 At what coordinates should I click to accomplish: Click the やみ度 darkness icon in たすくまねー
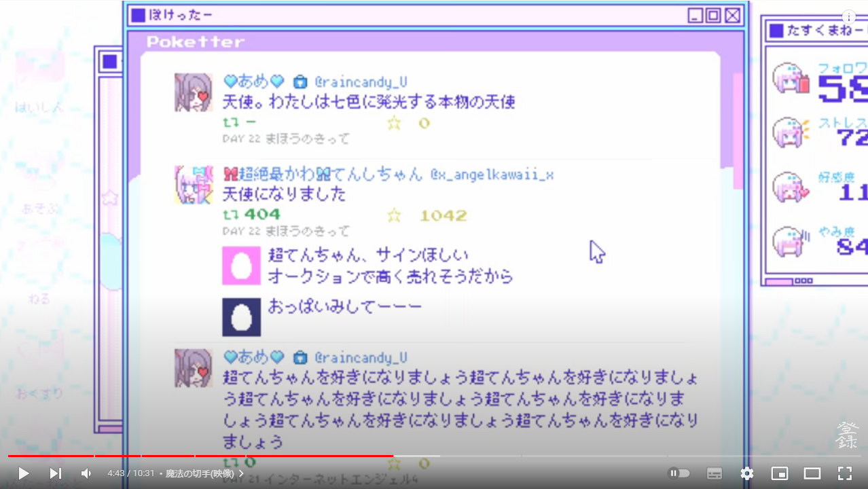click(x=791, y=241)
